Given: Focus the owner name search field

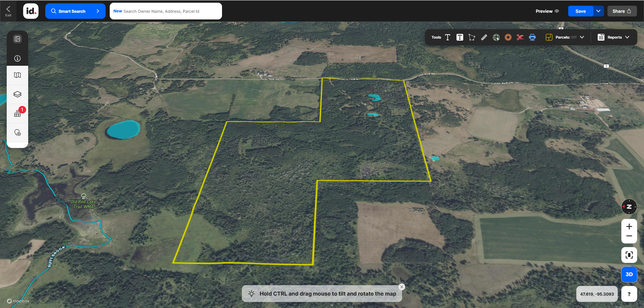Looking at the screenshot, I should coord(166,11).
